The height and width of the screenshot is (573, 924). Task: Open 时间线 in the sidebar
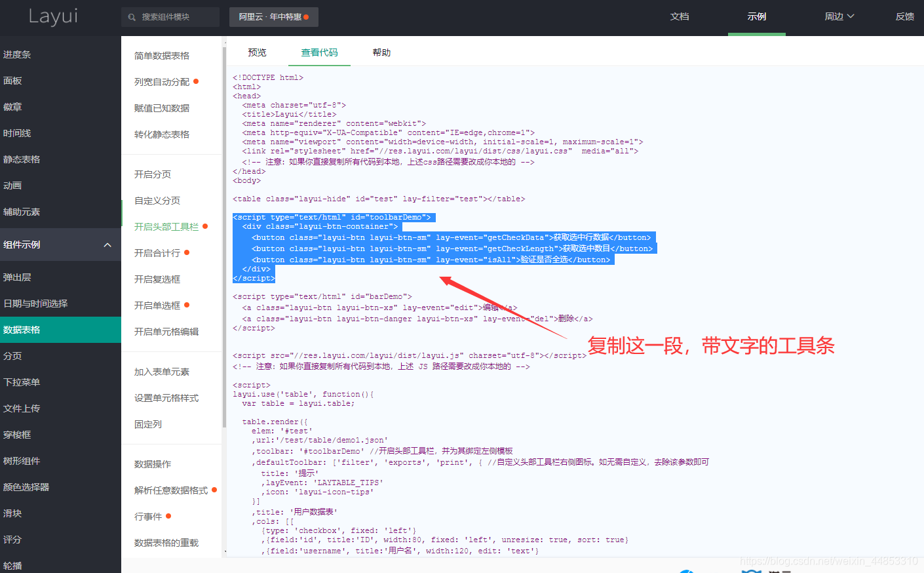click(60, 133)
